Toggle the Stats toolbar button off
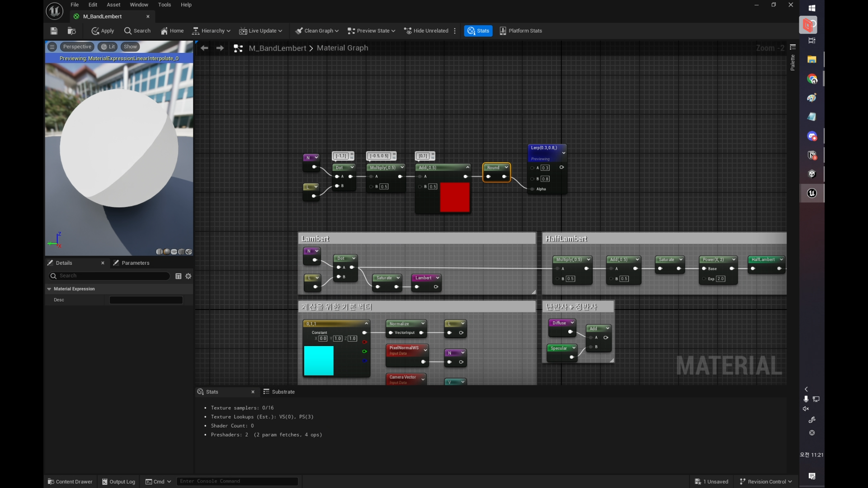The height and width of the screenshot is (488, 868). pos(478,31)
